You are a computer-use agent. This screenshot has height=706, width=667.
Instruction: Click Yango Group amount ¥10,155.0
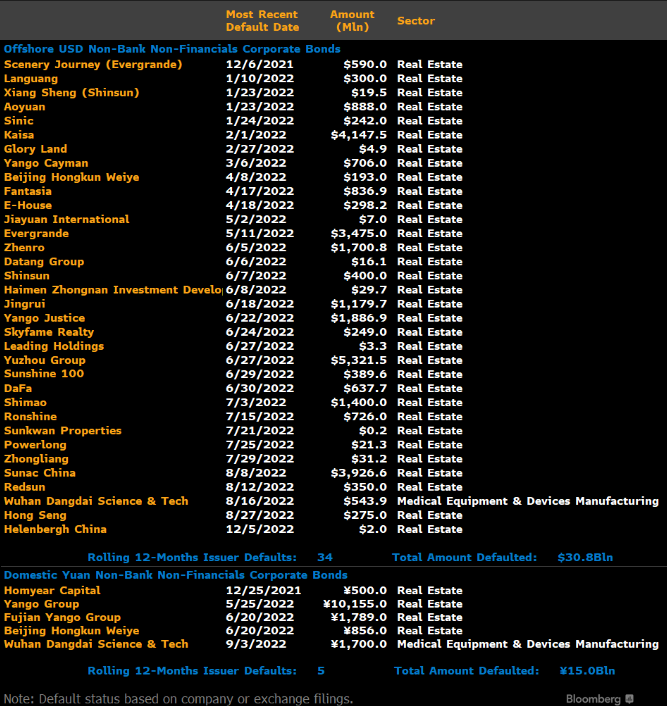pos(355,604)
